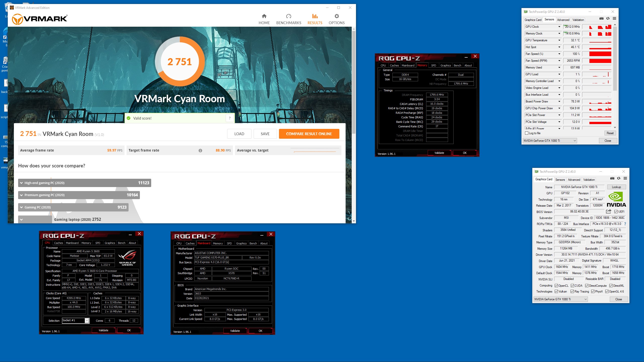Toggle the OpenCL checkbox
The image size is (644, 362).
click(556, 286)
